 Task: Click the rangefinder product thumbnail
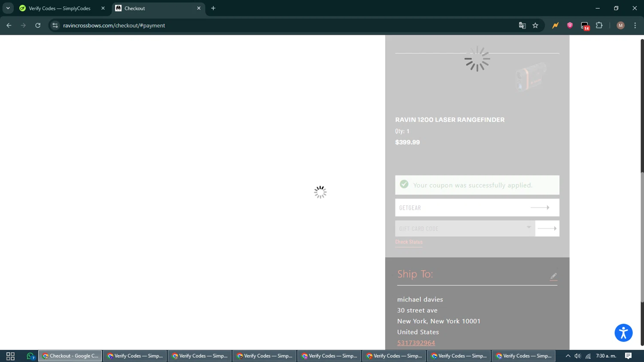click(x=532, y=76)
